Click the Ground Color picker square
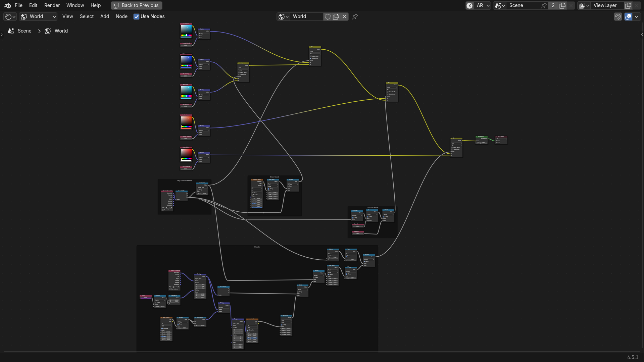 coord(186,30)
